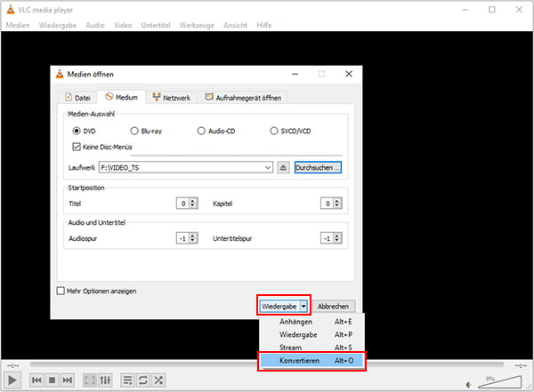Open the Wiedergabe button dropdown arrow

click(x=303, y=307)
